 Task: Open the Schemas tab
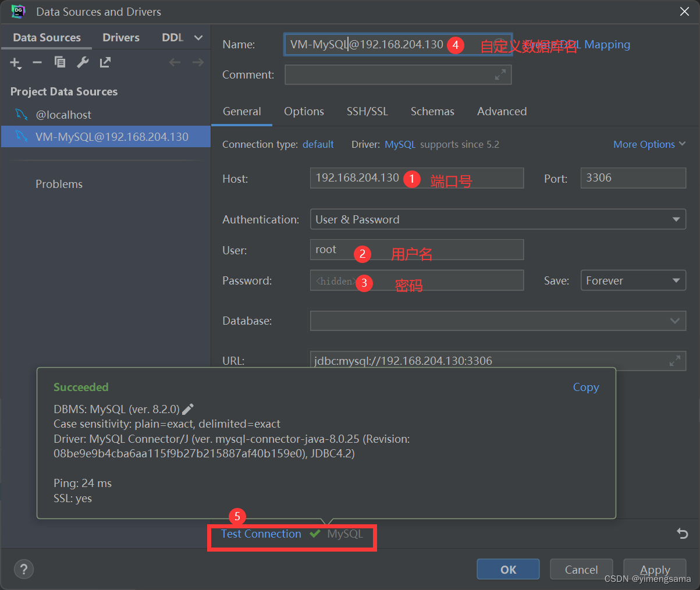[432, 111]
